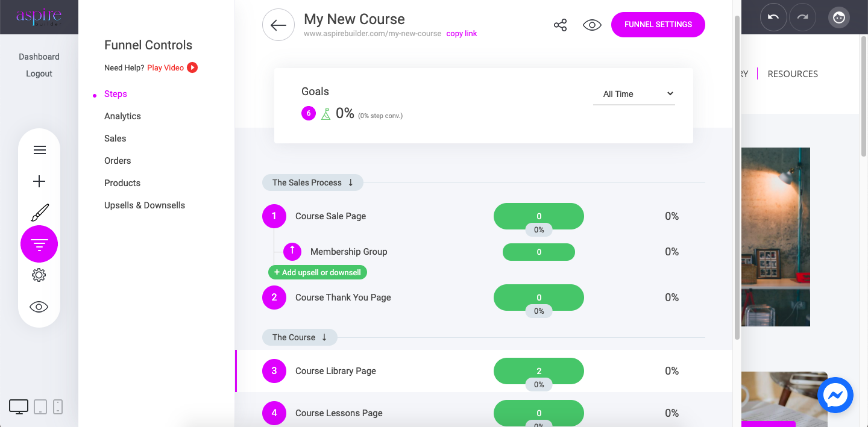Click Logout
This screenshot has height=427, width=868.
click(39, 73)
